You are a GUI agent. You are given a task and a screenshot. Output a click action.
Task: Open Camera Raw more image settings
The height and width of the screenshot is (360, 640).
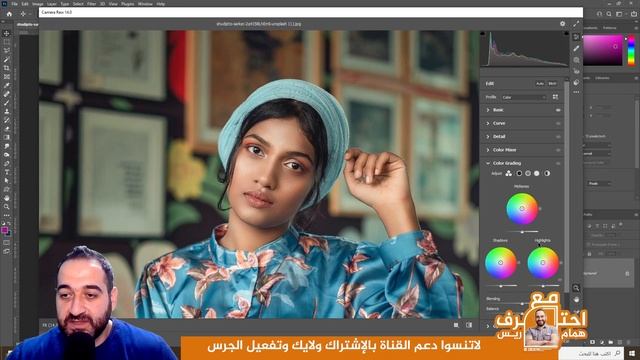click(576, 92)
